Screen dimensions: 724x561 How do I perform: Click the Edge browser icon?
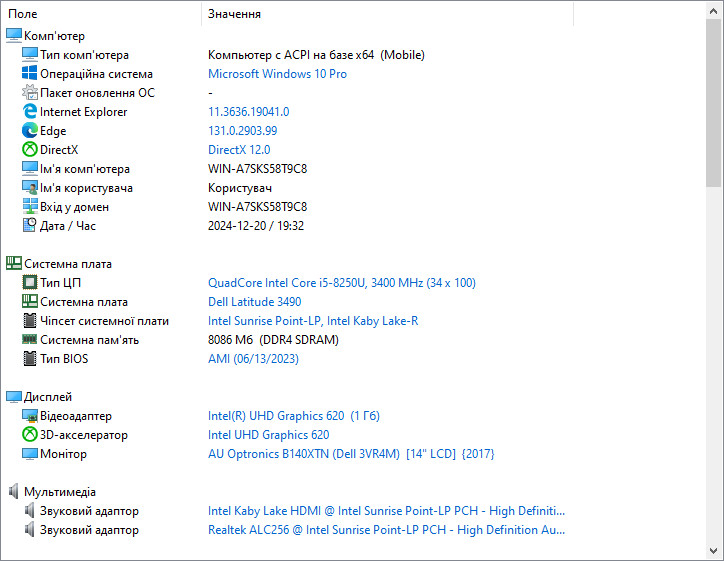pos(30,131)
